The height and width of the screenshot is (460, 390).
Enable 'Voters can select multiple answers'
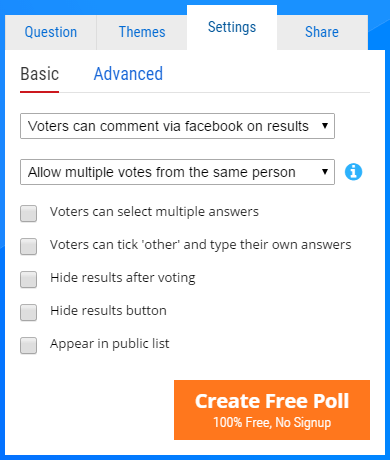(x=28, y=213)
